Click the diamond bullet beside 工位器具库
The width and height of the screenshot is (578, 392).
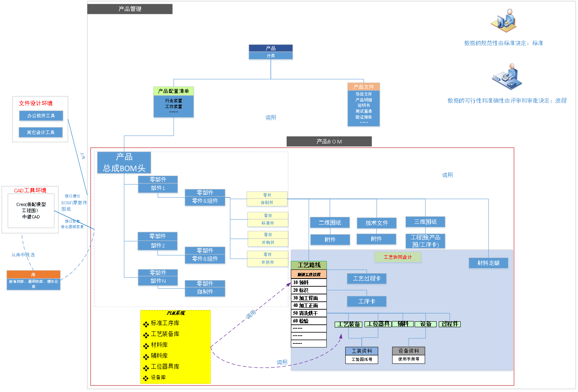146,368
